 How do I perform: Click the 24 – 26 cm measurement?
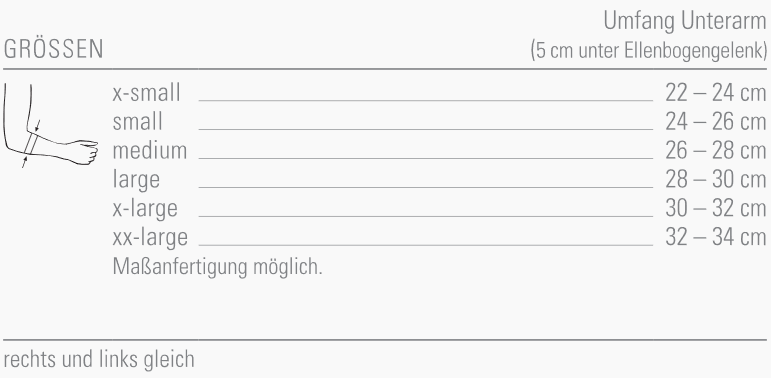(715, 122)
